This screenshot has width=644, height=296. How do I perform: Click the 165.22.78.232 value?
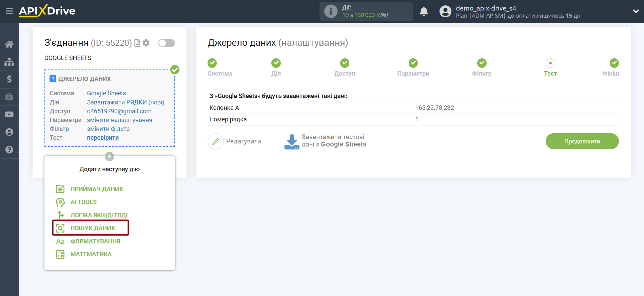click(434, 108)
